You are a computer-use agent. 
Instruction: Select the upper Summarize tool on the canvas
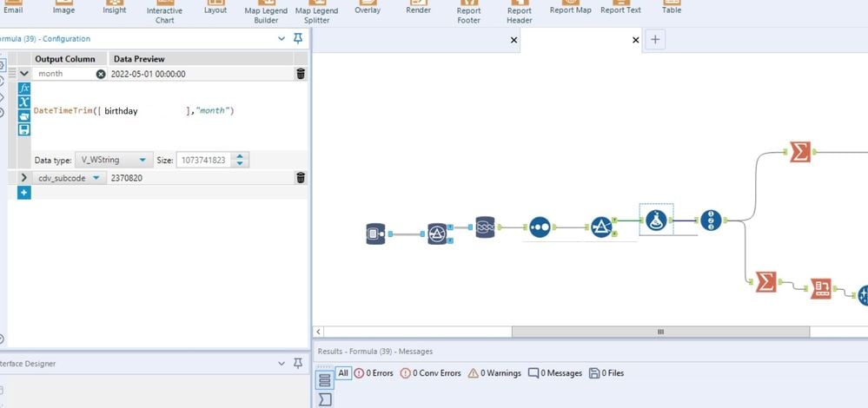point(800,151)
